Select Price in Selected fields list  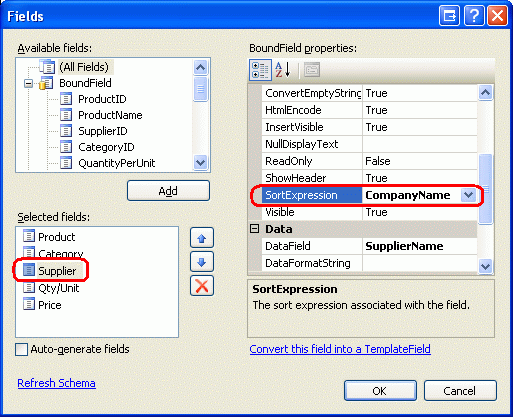coord(50,305)
